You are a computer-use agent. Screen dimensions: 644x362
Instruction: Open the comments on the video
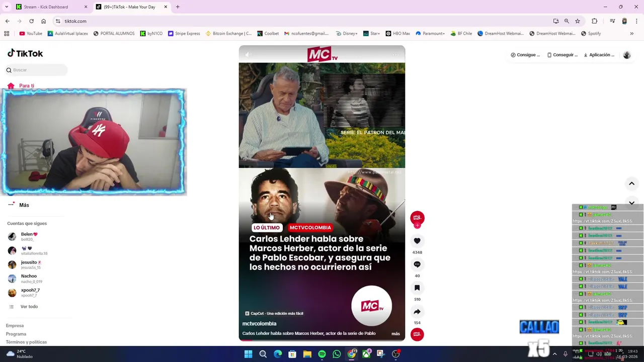417,264
